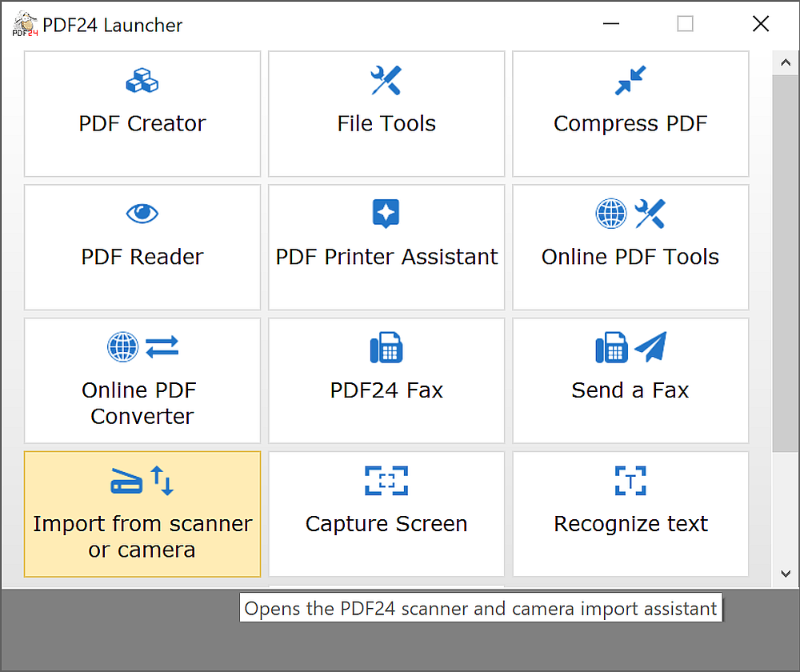Choose Send a Fax label
This screenshot has width=800, height=672.
(630, 390)
